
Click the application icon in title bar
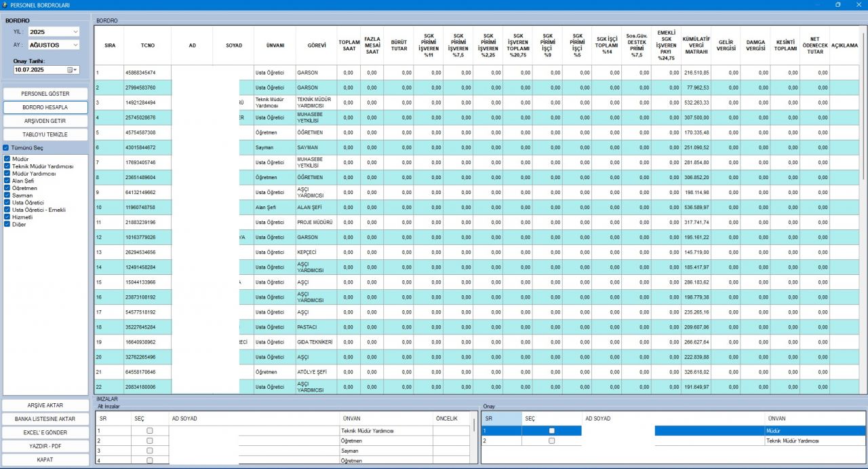[x=5, y=5]
